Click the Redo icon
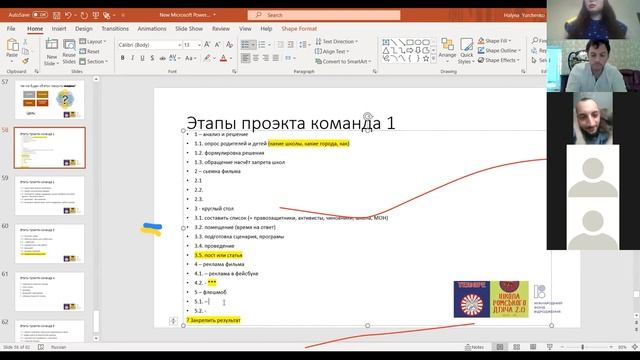 pyautogui.click(x=84, y=15)
